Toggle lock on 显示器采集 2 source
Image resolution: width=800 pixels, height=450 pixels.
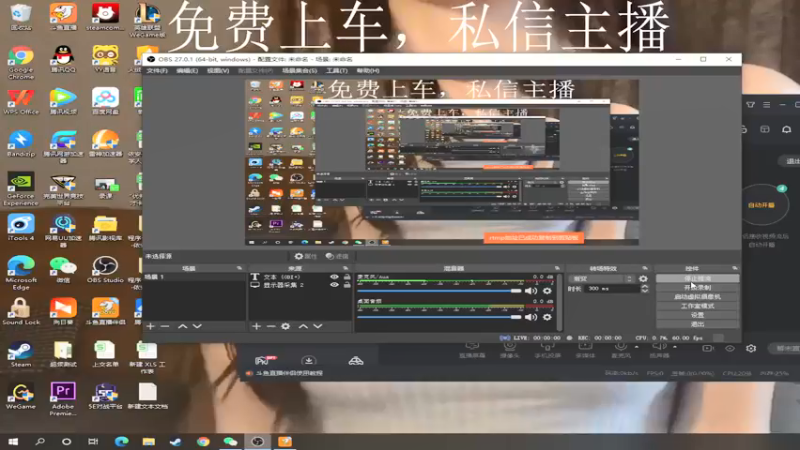click(x=347, y=285)
